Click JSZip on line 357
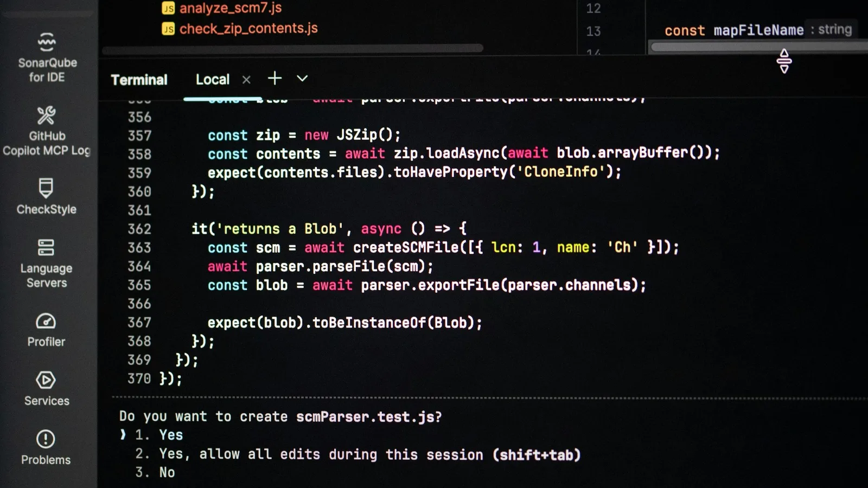This screenshot has height=488, width=868. (x=356, y=134)
